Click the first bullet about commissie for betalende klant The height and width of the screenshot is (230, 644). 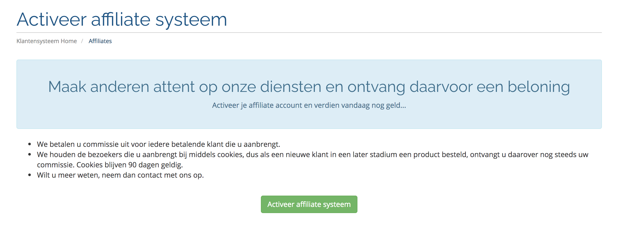point(158,144)
